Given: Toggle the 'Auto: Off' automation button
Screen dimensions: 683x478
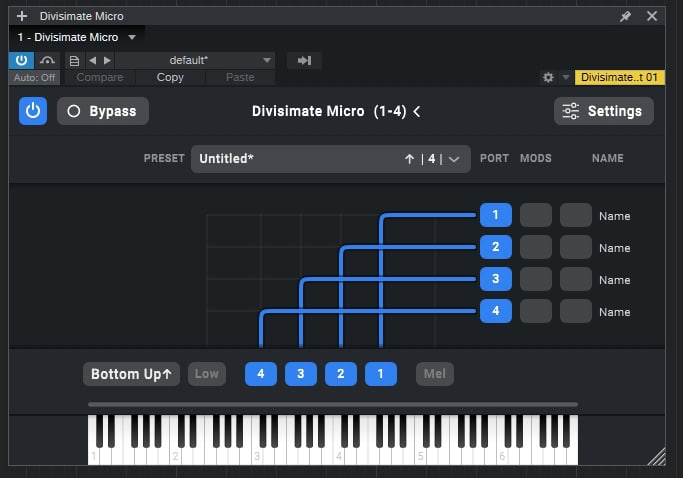Looking at the screenshot, I should coord(34,78).
